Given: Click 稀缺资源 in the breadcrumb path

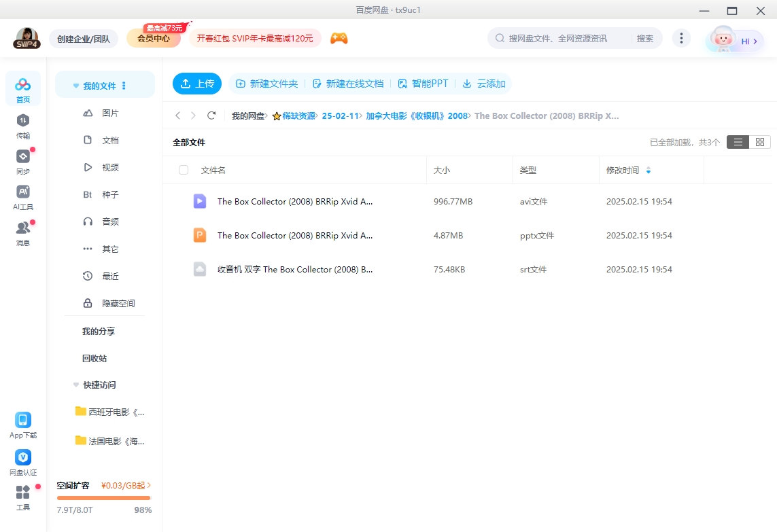Looking at the screenshot, I should click(x=298, y=116).
